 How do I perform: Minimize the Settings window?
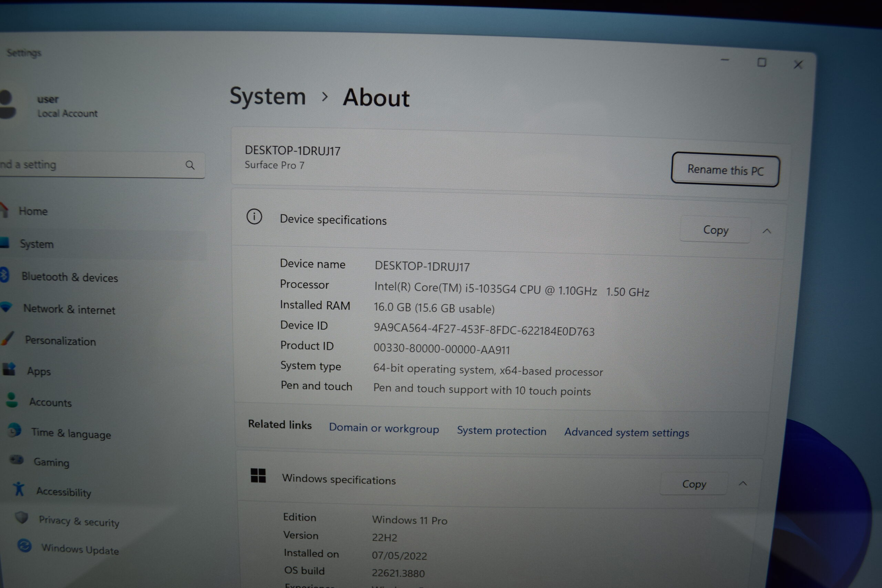coord(725,60)
